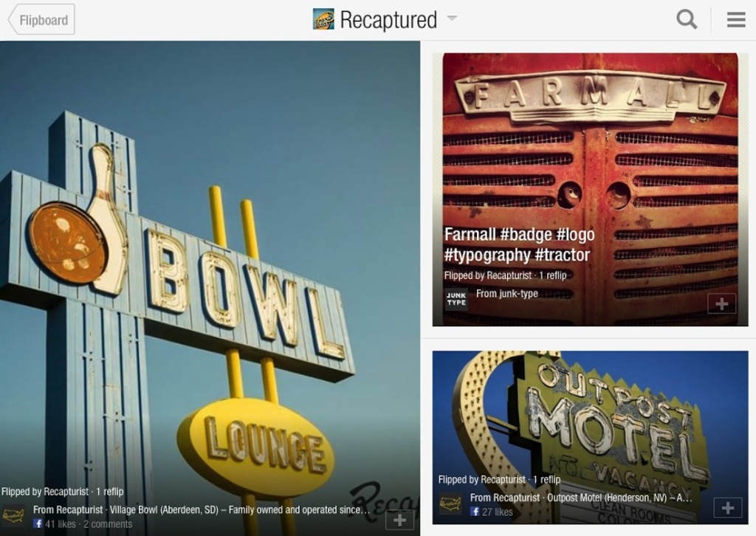Open the Junk Type source avatar
The width and height of the screenshot is (756, 536).
pos(456,299)
